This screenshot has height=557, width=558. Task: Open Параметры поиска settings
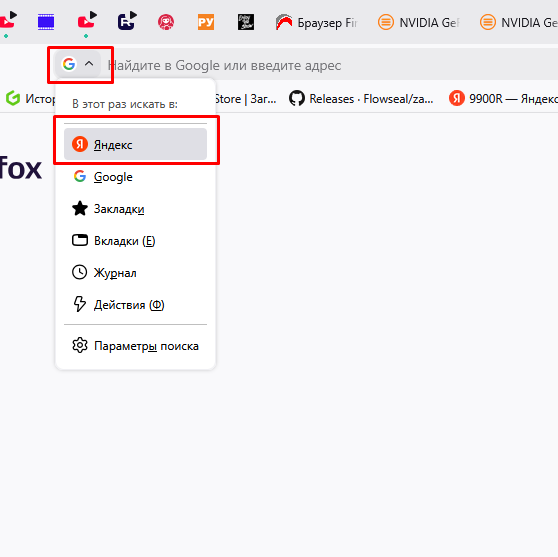(135, 346)
